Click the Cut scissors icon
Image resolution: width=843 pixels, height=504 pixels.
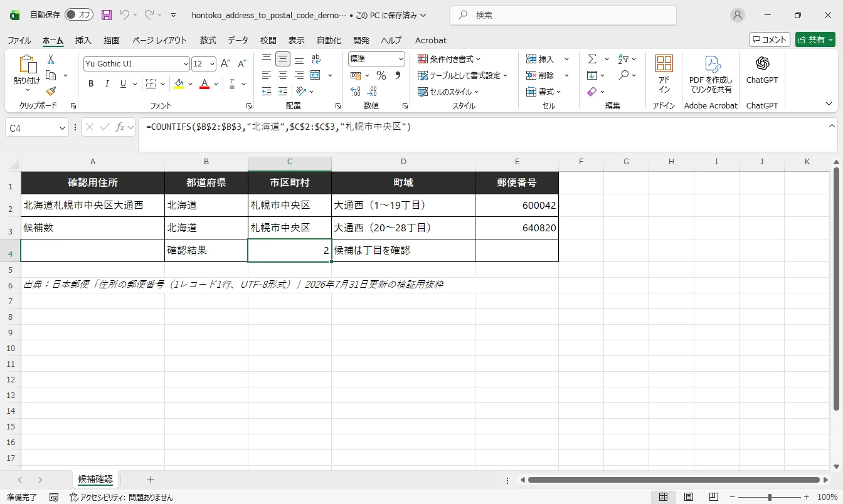(51, 59)
